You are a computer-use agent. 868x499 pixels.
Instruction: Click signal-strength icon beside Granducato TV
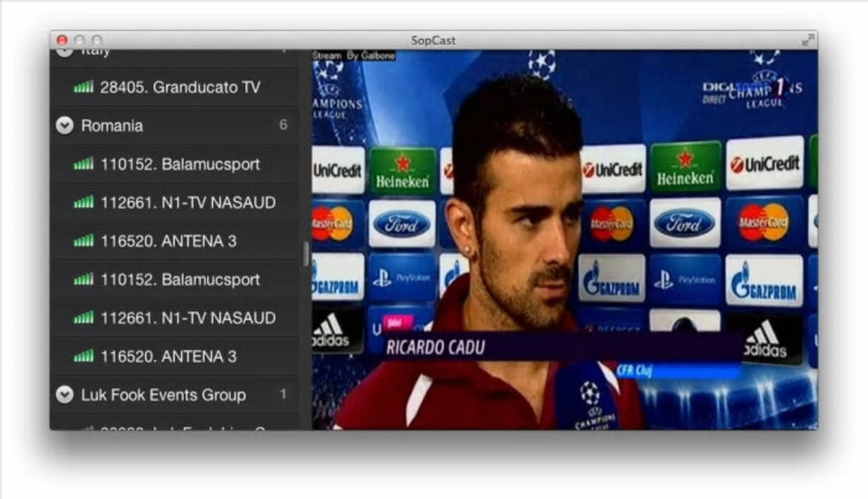coord(83,87)
